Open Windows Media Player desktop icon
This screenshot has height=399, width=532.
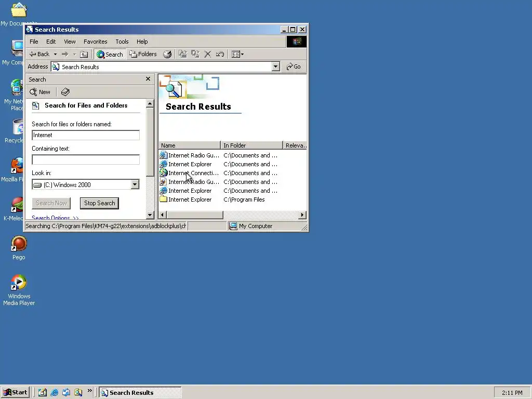[x=19, y=290]
